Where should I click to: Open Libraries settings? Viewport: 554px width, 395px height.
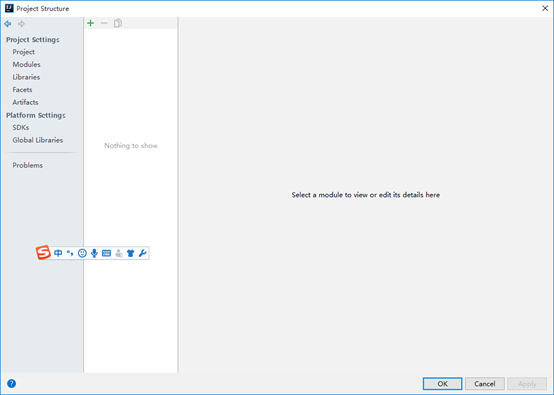(x=26, y=77)
